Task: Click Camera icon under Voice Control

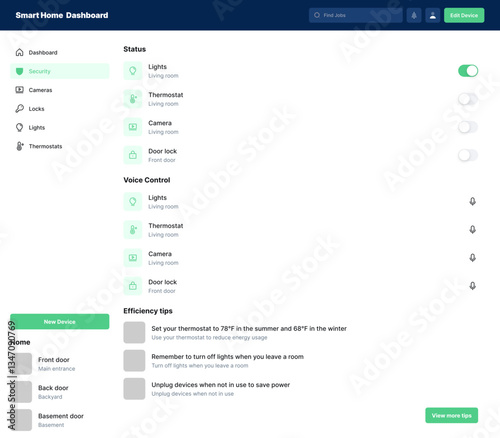Action: click(x=133, y=258)
